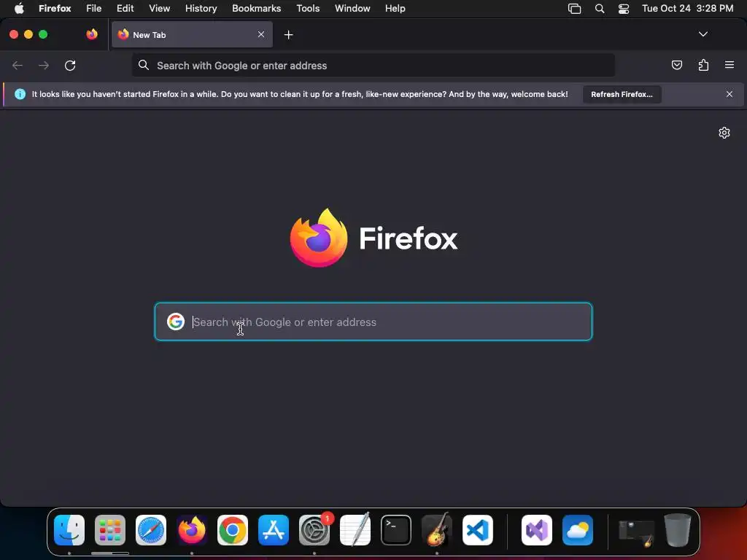
Task: Open Weather app from the Dock
Action: point(578,530)
